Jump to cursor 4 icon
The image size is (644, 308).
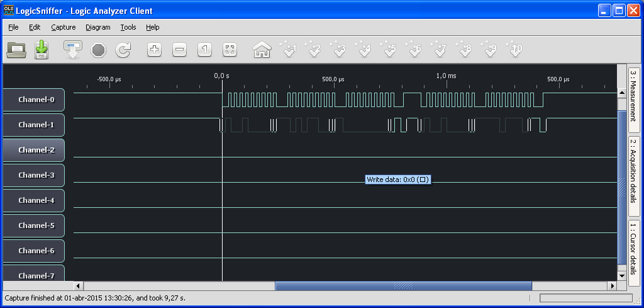[364, 49]
